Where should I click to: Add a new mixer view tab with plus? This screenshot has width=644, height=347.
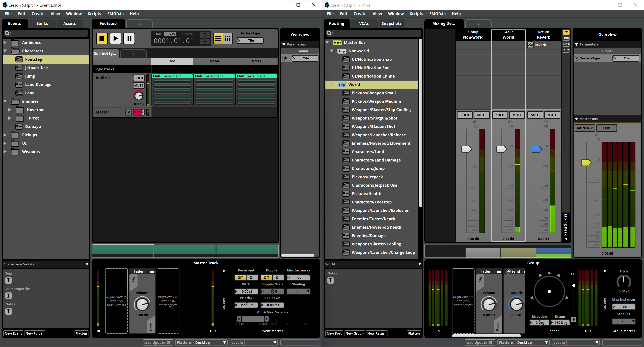coord(478,24)
